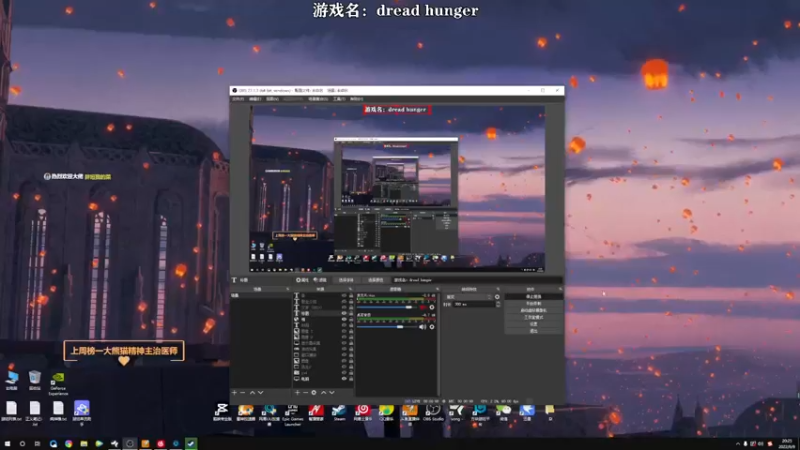Viewport: 800px width, 450px height.
Task: Open the NetEase Cloud Music desktop shortcut
Action: (x=363, y=412)
